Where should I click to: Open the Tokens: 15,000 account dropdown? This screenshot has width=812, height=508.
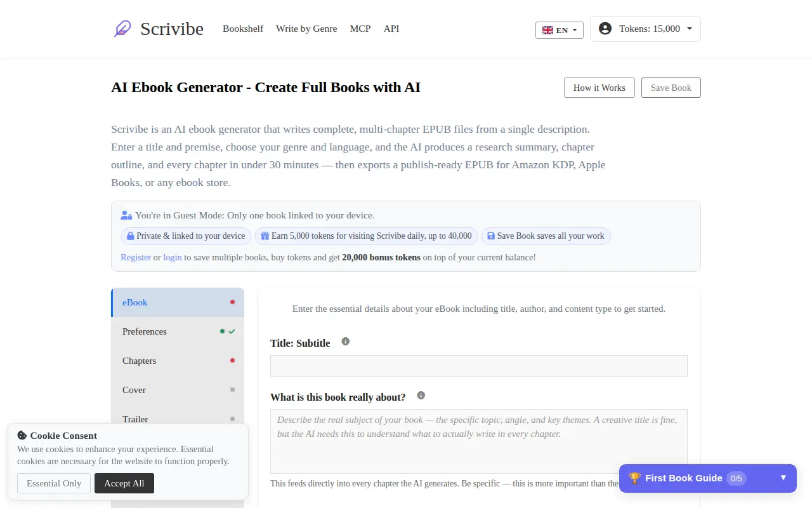pos(645,29)
